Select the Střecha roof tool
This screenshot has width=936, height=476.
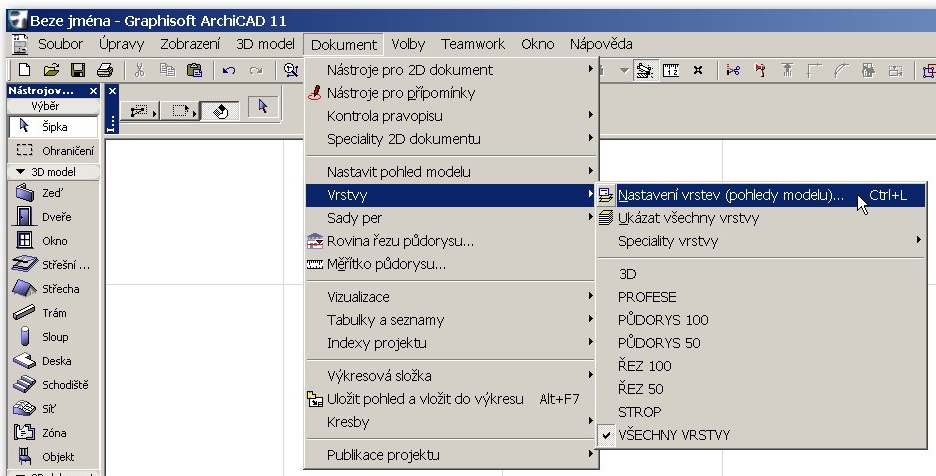point(53,288)
